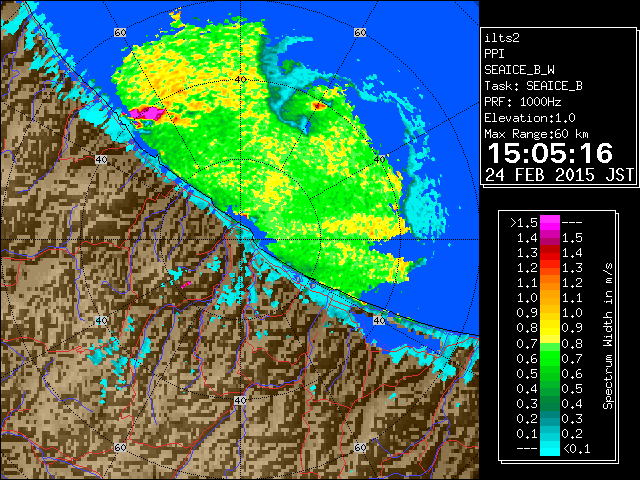Click the date 24 FEB 2015 JST
Image resolution: width=640 pixels, height=480 pixels.
559,175
